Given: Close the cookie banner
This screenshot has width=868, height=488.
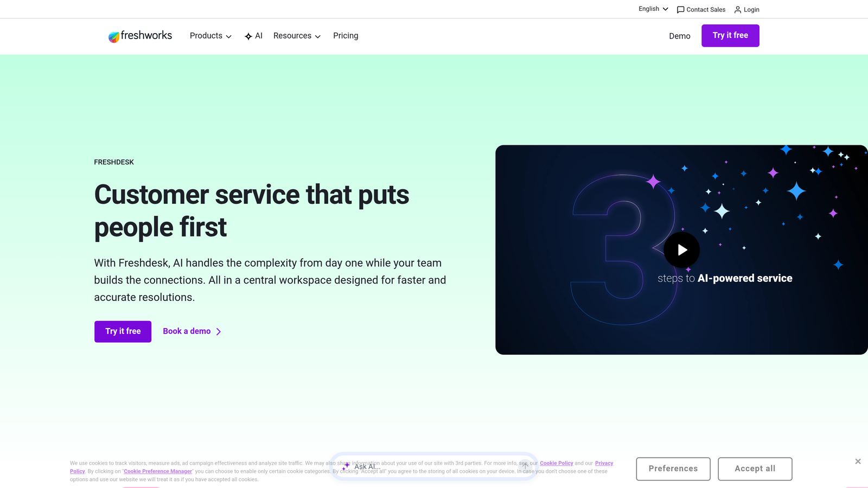Looking at the screenshot, I should pos(858,461).
